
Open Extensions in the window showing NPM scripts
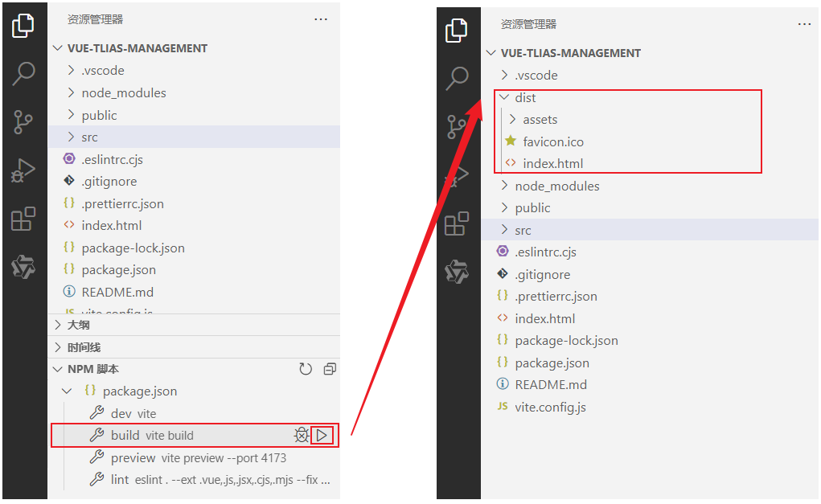(23, 219)
